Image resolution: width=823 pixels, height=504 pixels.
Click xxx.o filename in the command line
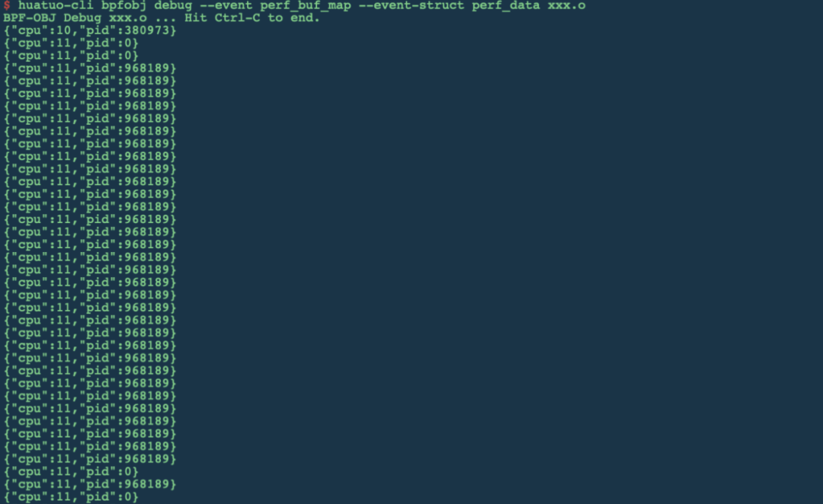pos(566,5)
